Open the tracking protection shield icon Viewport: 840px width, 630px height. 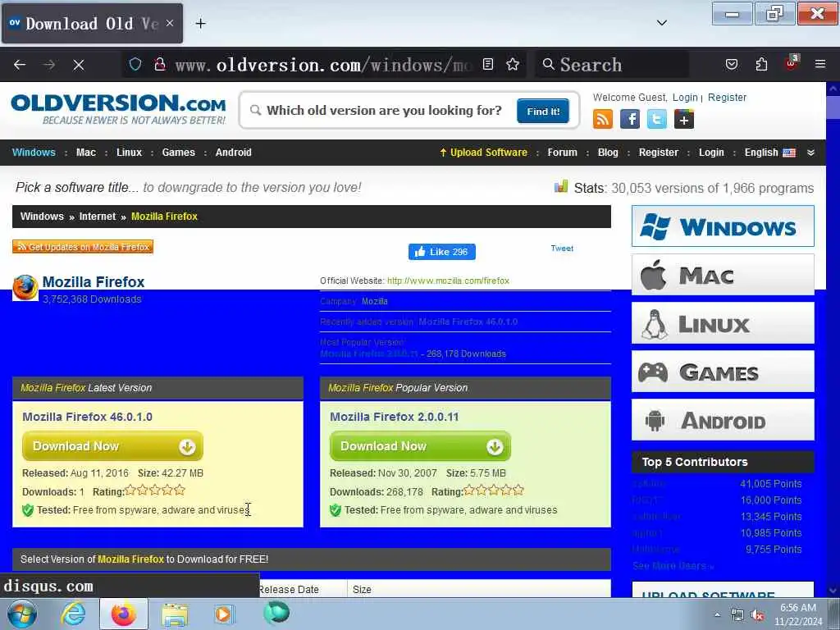point(135,65)
